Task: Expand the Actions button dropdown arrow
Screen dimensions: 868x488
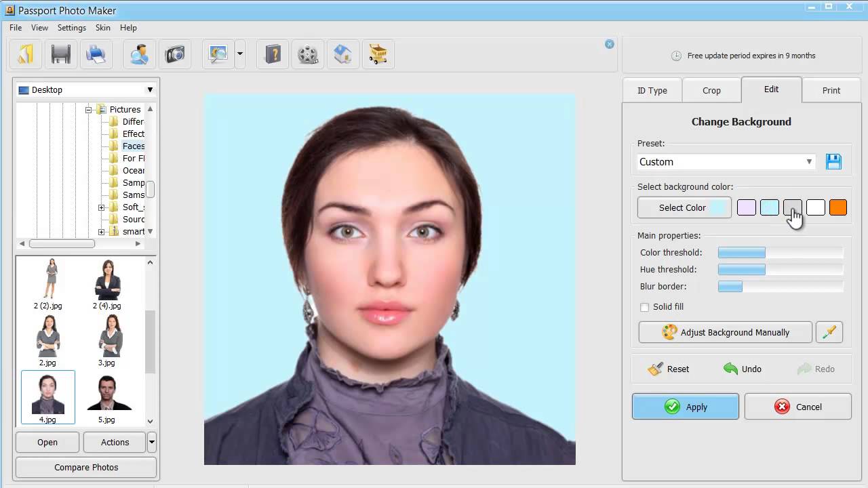Action: tap(152, 442)
